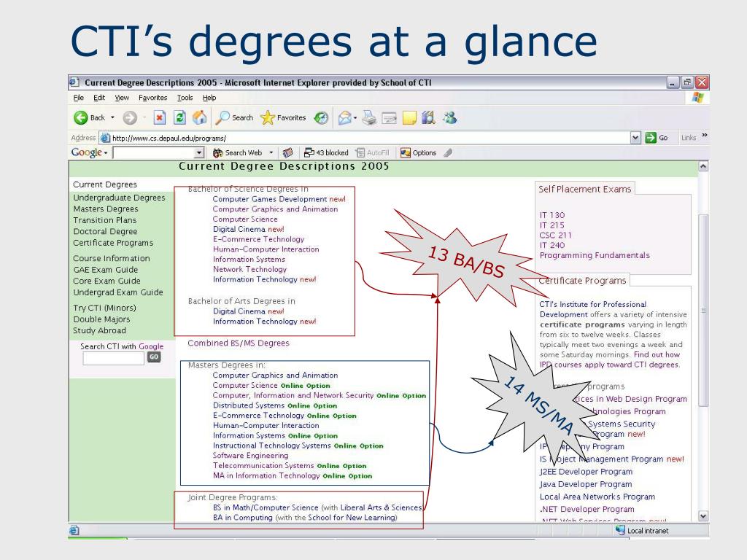Click the Research books icon in toolbar
Image resolution: width=747 pixels, height=560 pixels.
(x=428, y=117)
